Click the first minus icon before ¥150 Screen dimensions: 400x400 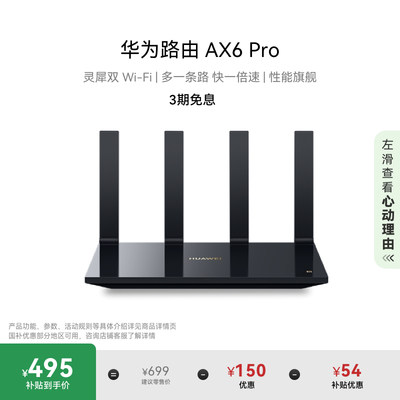[203, 374]
